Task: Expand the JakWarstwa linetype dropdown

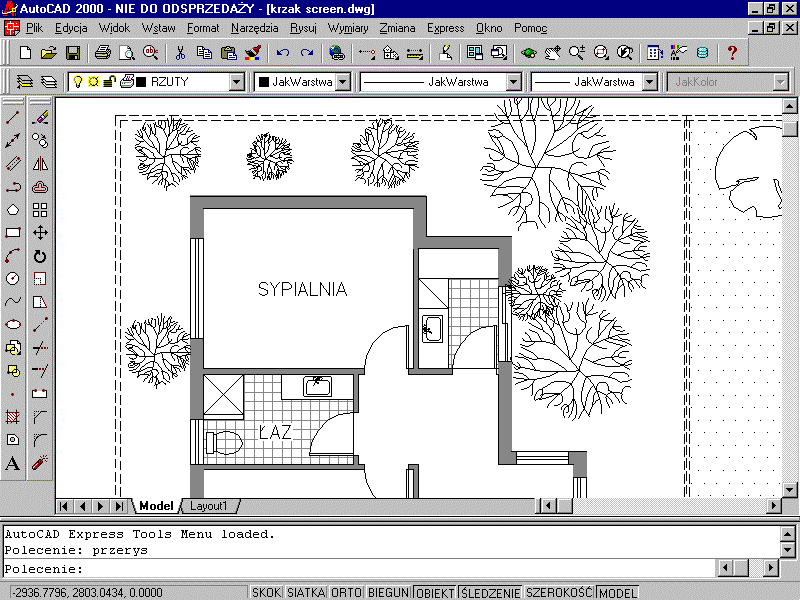Action: point(513,82)
